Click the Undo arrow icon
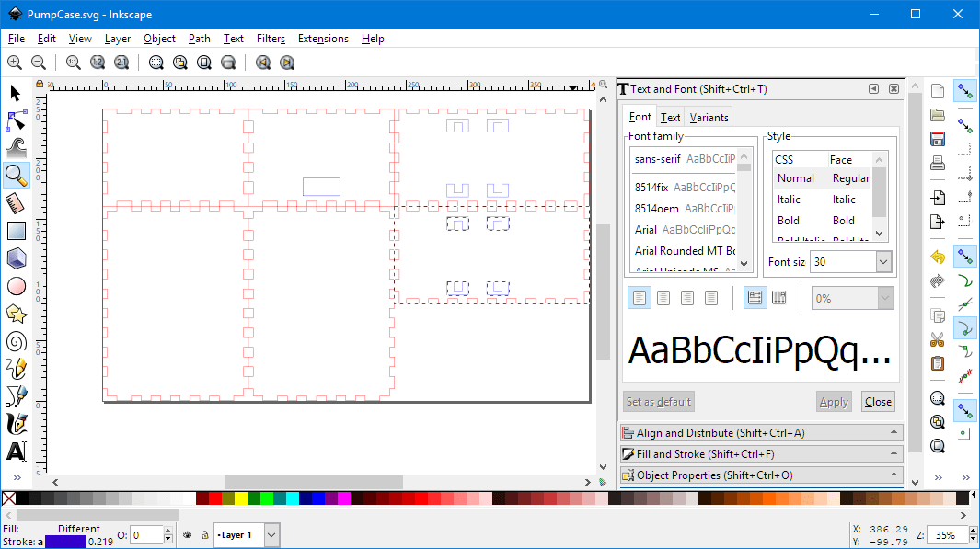 (x=938, y=257)
